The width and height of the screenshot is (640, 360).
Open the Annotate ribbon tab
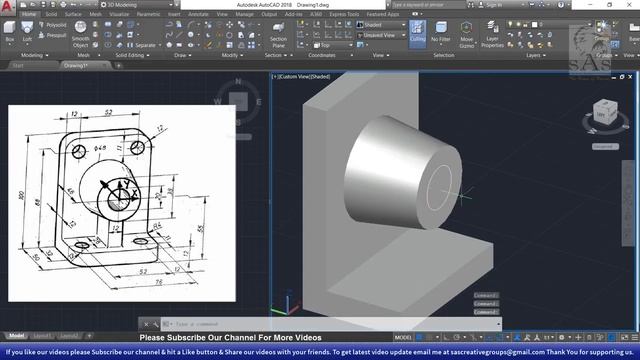(198, 14)
